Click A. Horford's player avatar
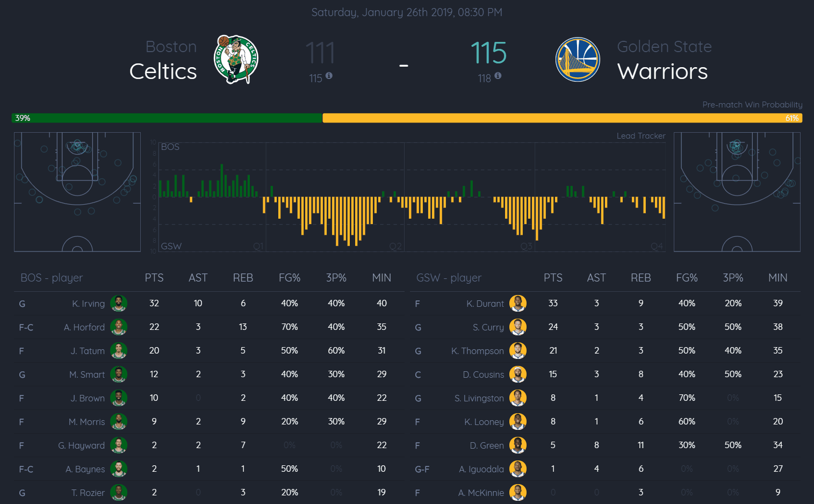814x504 pixels. pos(119,327)
